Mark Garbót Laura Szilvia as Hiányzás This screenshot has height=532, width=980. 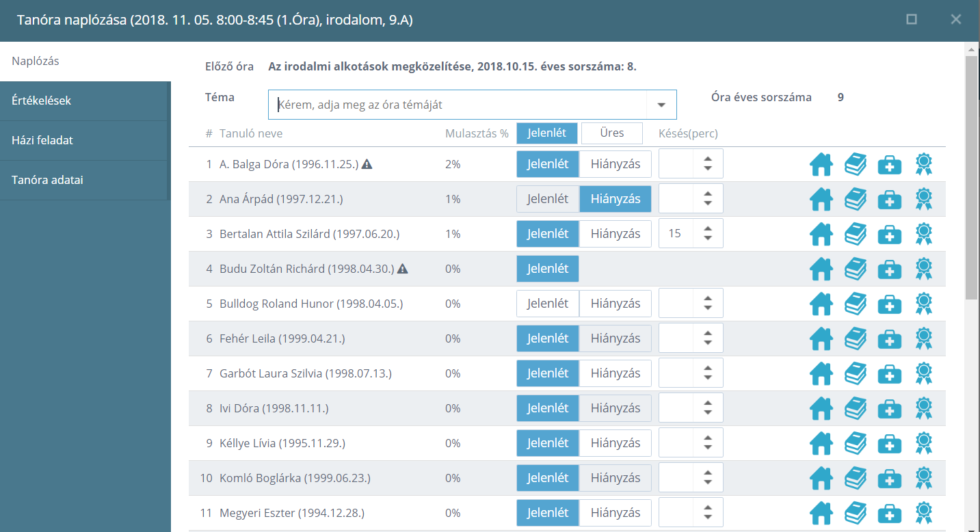pos(615,373)
